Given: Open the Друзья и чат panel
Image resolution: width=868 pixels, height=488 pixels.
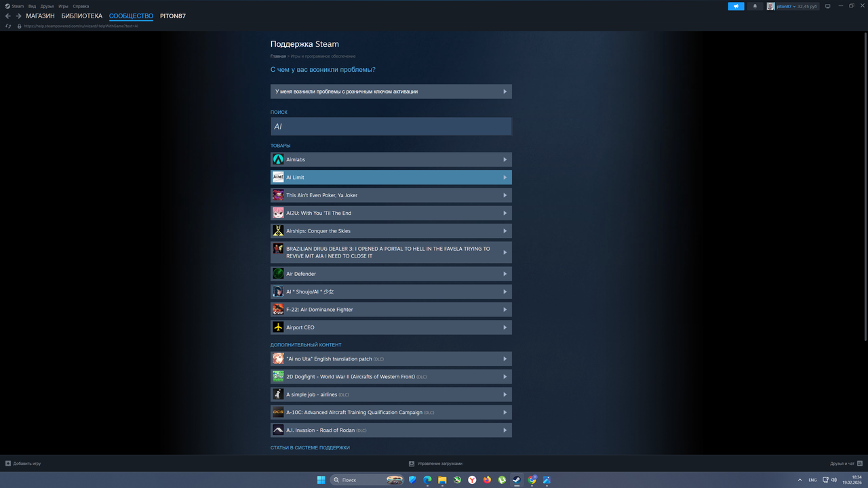Looking at the screenshot, I should point(846,464).
